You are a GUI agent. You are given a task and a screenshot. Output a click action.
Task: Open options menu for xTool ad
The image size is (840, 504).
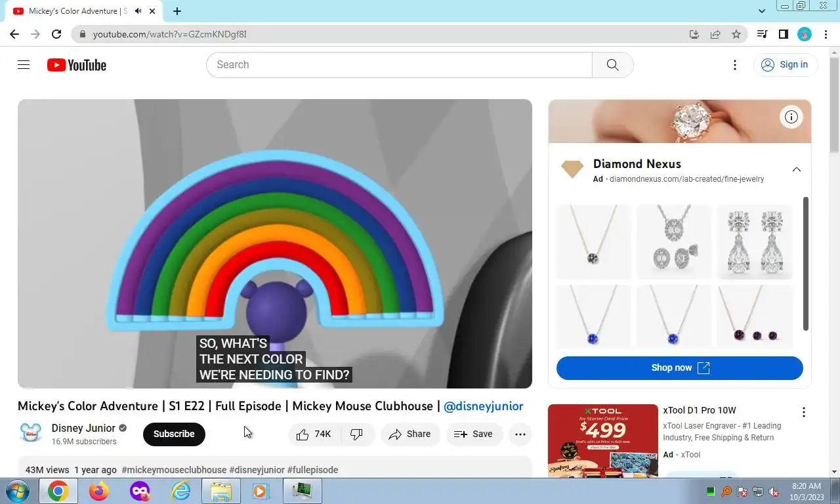(804, 412)
